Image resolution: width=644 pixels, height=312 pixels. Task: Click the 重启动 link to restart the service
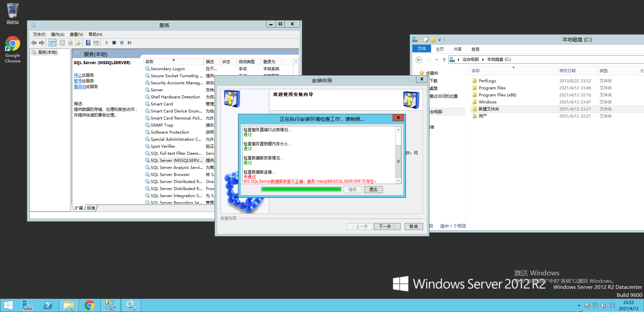click(80, 87)
